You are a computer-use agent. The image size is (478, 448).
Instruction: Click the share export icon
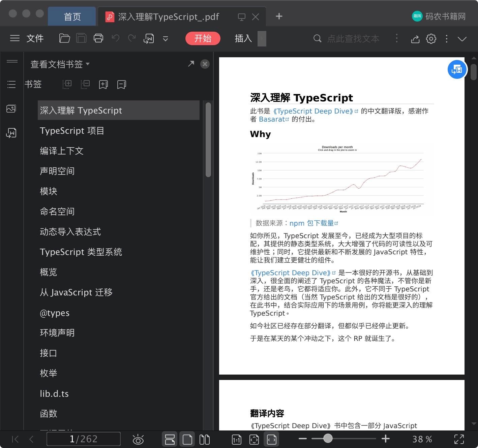[415, 39]
